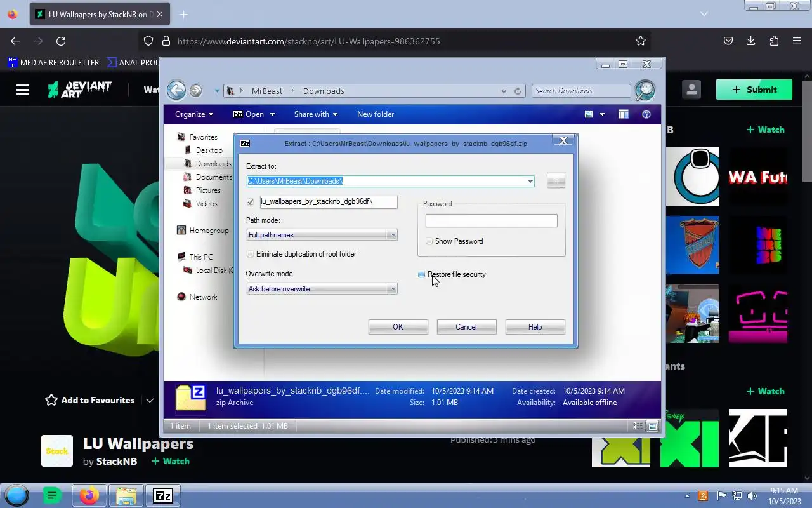Click the StackNB author link
Image resolution: width=812 pixels, height=508 pixels.
click(x=117, y=461)
